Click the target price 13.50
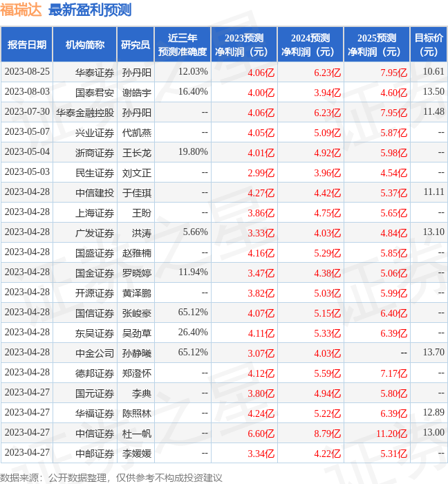This screenshot has height=484, width=448. click(x=433, y=92)
